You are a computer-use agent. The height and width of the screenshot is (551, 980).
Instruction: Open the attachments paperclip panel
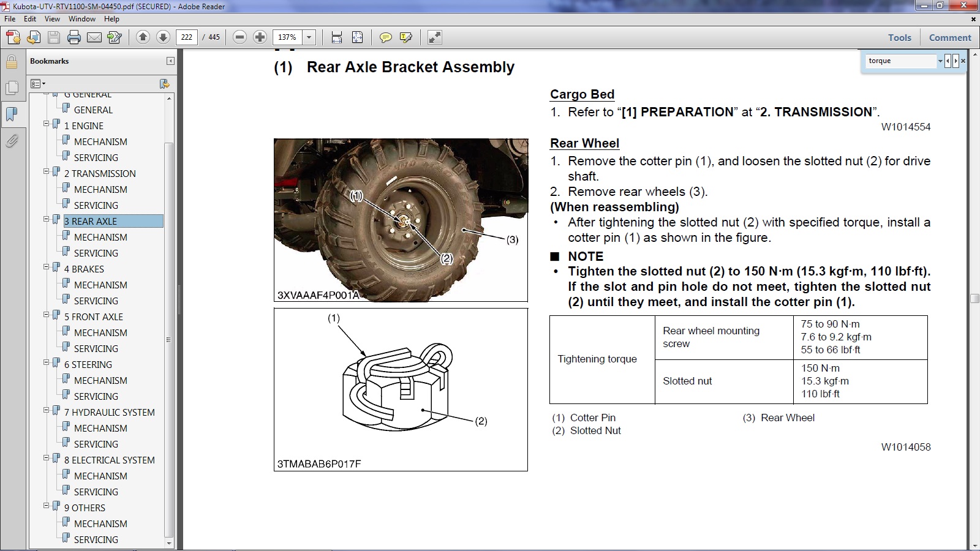click(12, 141)
